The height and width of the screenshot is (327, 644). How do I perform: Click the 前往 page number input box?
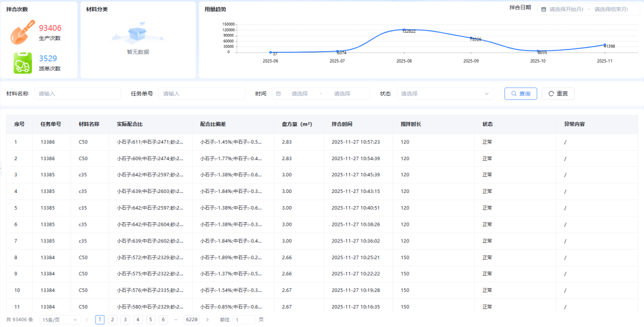(244, 320)
